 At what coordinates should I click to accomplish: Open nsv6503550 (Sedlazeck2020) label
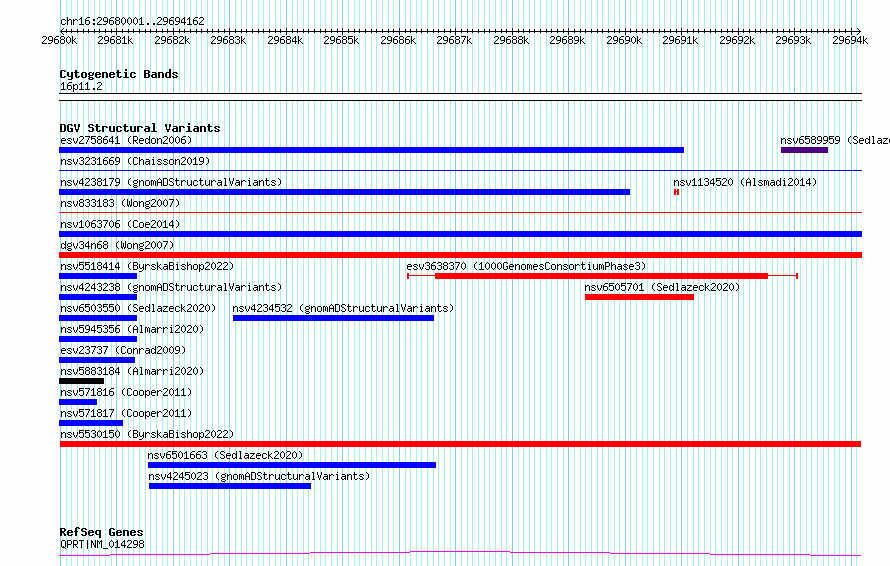138,308
